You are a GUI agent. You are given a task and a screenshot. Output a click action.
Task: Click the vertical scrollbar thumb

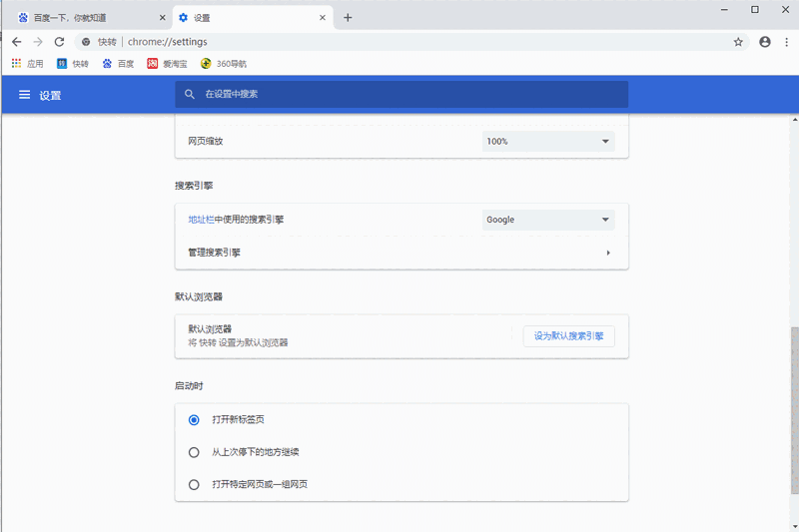(794, 410)
